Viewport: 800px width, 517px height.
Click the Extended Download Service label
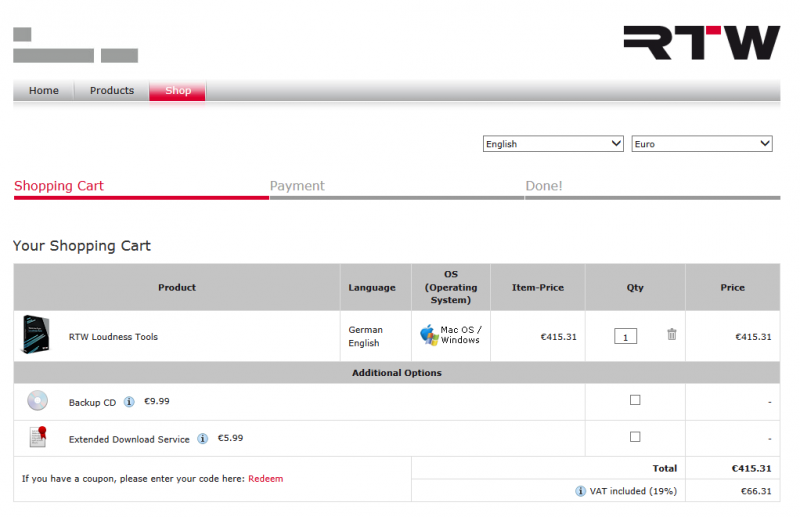click(x=129, y=439)
